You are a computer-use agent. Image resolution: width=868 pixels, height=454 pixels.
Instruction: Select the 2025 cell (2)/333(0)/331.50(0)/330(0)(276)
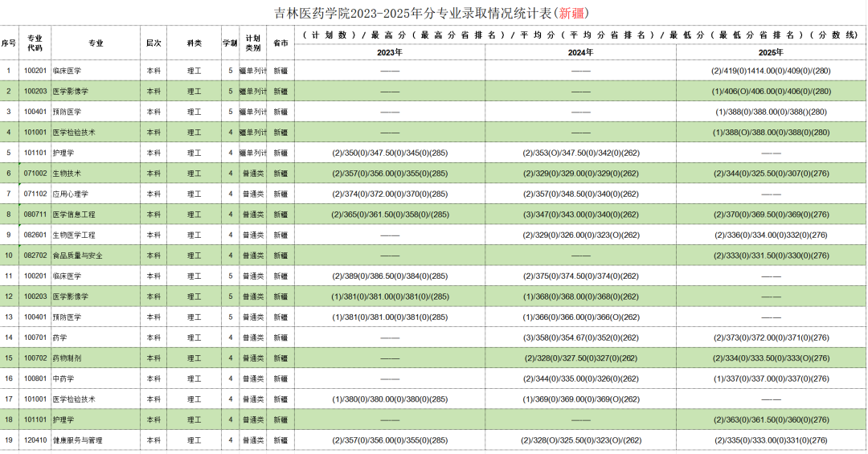[x=771, y=256]
